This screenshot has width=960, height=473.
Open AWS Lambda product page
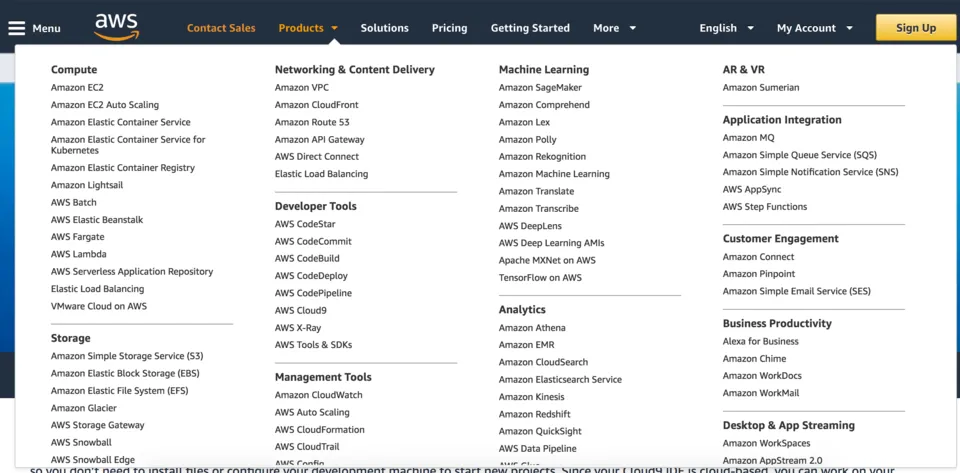(x=78, y=254)
